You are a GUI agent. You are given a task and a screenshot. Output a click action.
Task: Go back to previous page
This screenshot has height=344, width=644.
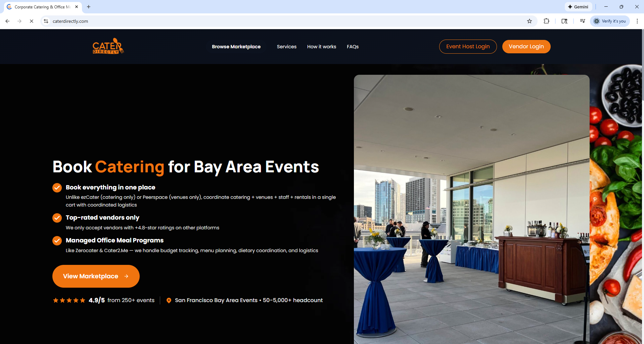point(7,21)
